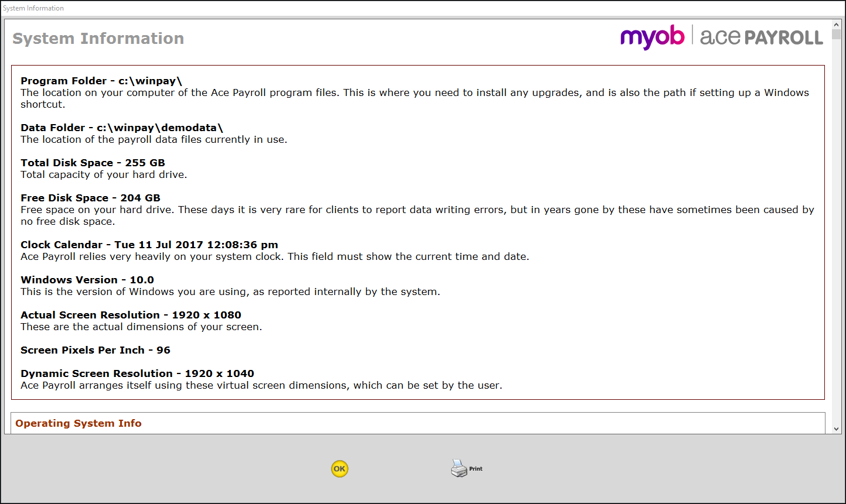846x504 pixels.
Task: Click the yellow OK icon
Action: click(339, 468)
